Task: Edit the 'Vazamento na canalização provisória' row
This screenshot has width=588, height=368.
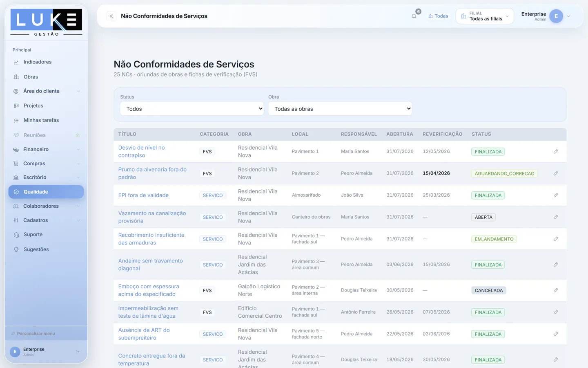Action: coord(556,217)
